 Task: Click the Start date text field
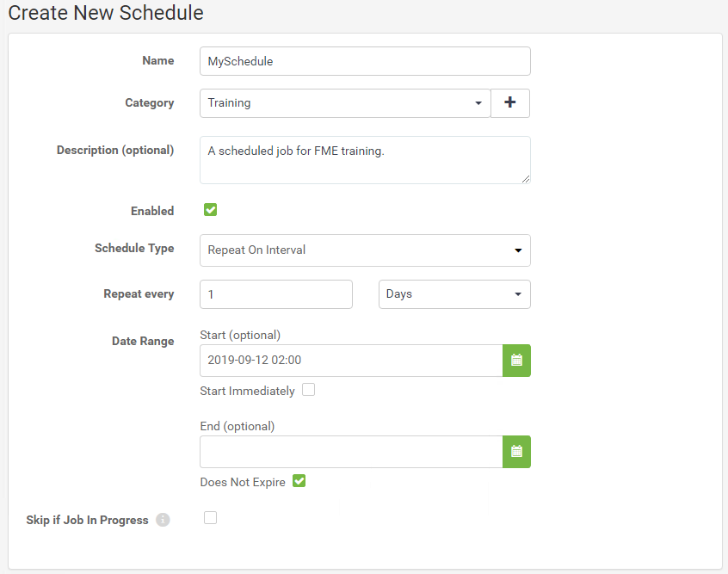[351, 361]
